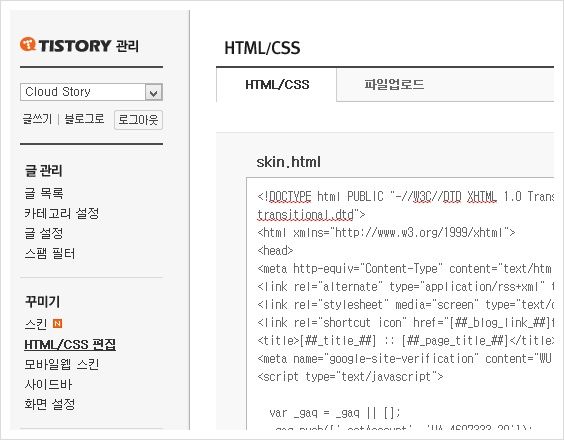The height and width of the screenshot is (440, 564).
Task: Open 글 설정 in sidebar
Action: (44, 233)
